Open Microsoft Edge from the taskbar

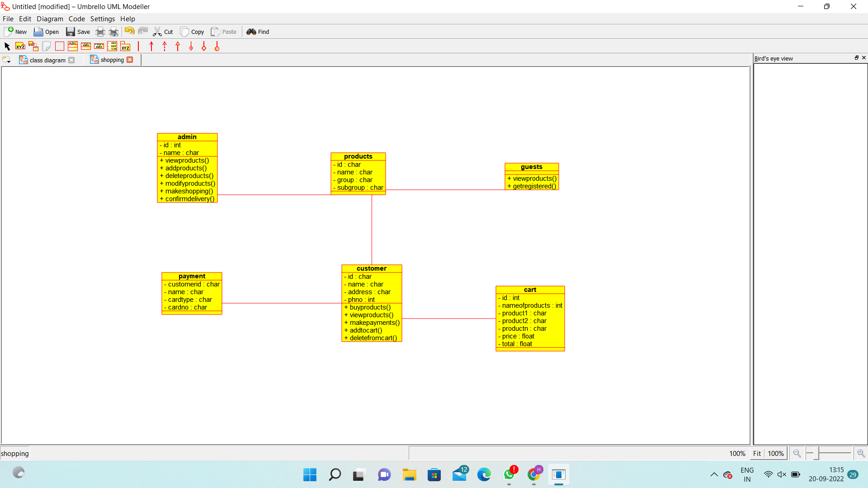coord(484,474)
